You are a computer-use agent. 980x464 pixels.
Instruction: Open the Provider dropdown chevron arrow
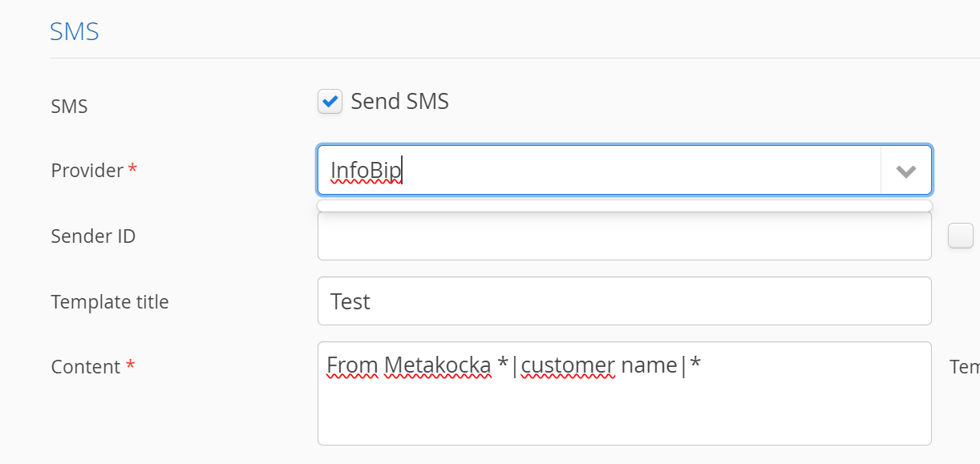pyautogui.click(x=906, y=171)
